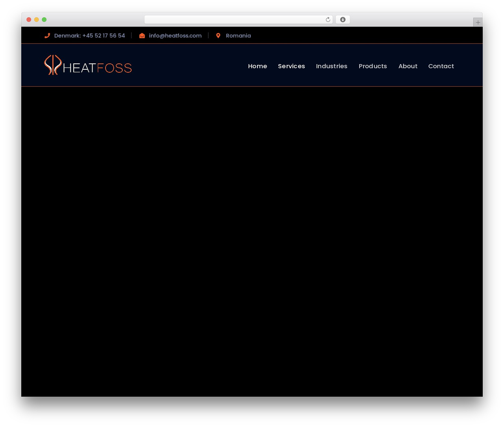Open the Services menu item
504x427 pixels.
coord(291,66)
